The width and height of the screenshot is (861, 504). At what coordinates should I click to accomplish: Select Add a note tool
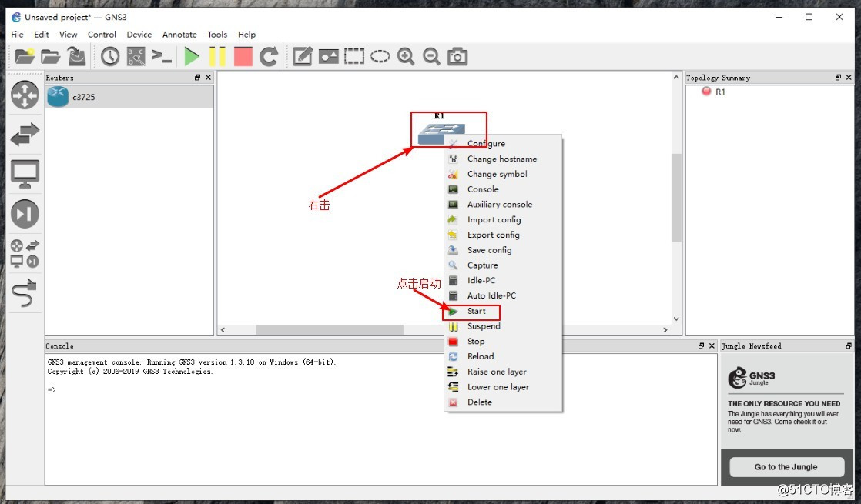303,56
